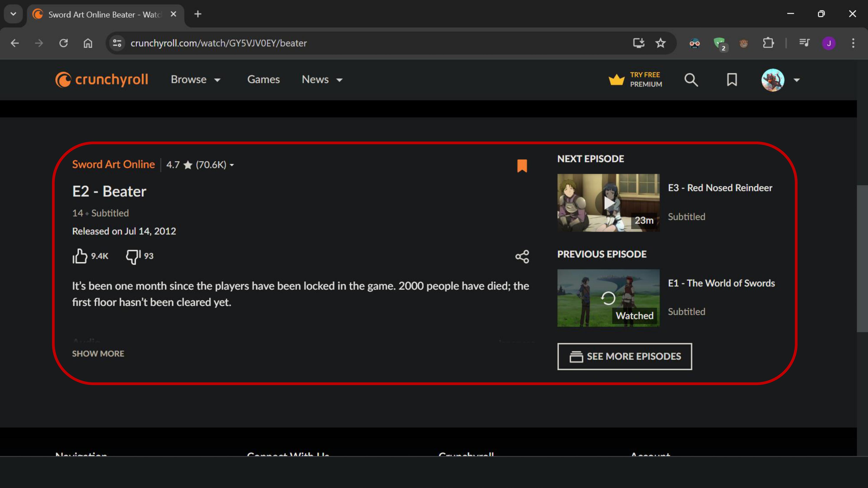
Task: Click the Try Free Premium crown icon
Action: tap(616, 80)
